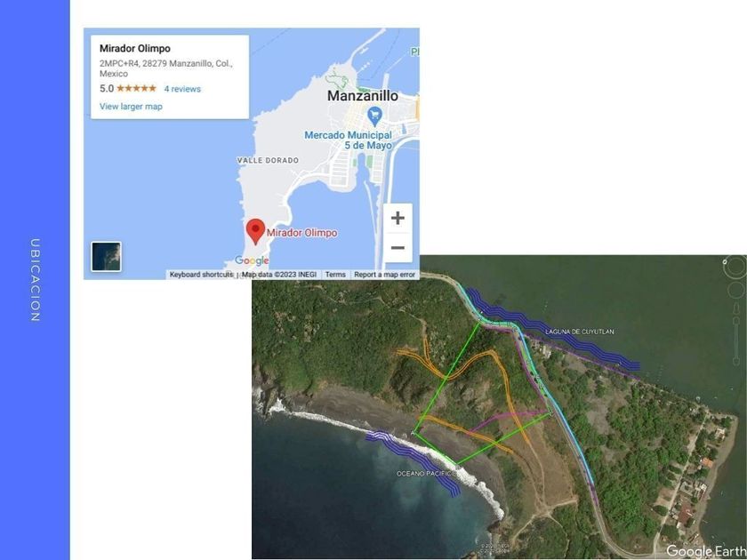Click the Google Earth move joystick circle
Screen dimensions: 747x560
(x=738, y=290)
